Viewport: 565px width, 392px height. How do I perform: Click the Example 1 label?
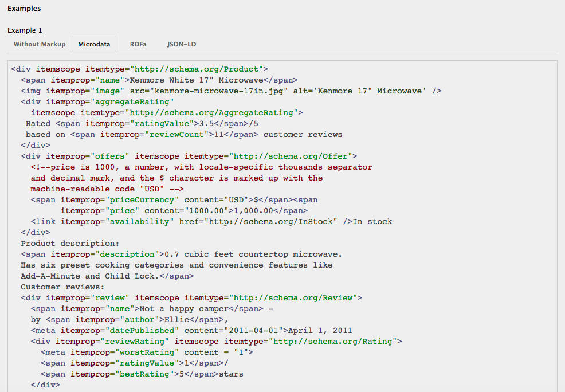click(25, 30)
